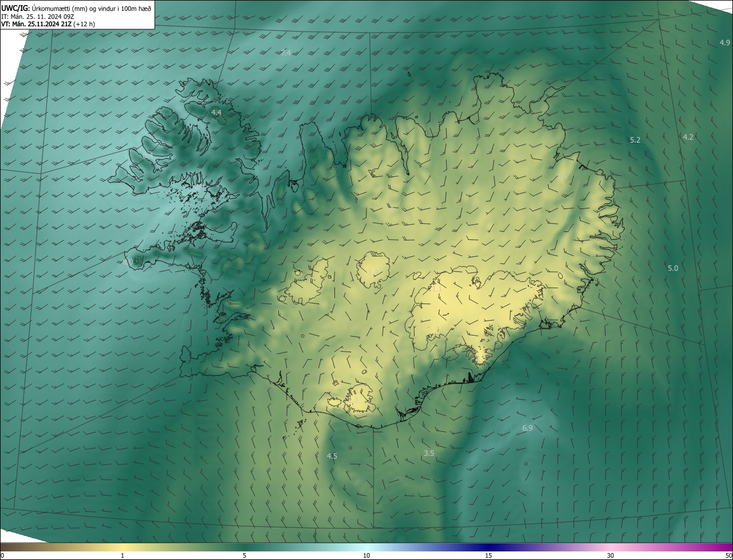Click the 8.0 value at the Snæfellsnes tip
The height and width of the screenshot is (560, 733).
[x=128, y=262]
